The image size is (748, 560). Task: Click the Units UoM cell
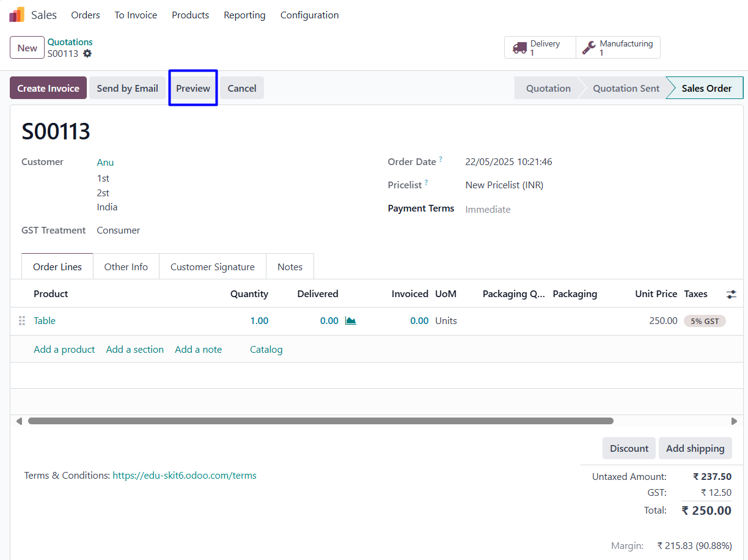pyautogui.click(x=446, y=321)
